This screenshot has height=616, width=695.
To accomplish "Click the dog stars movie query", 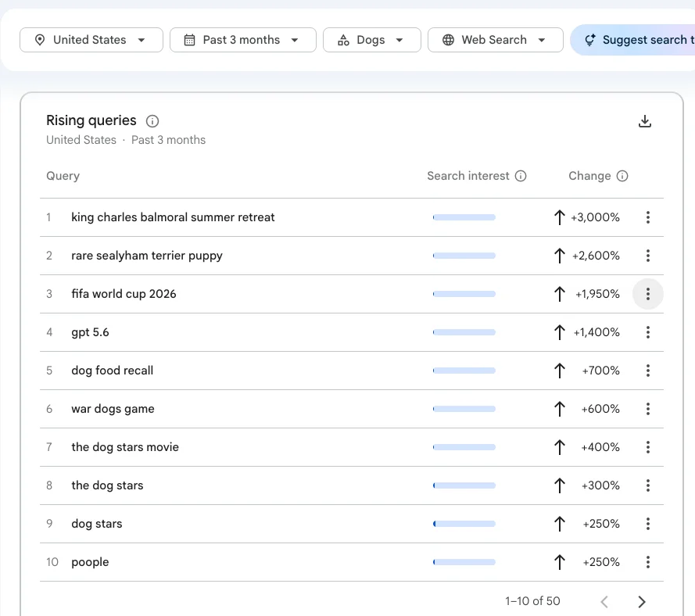I will (x=125, y=447).
